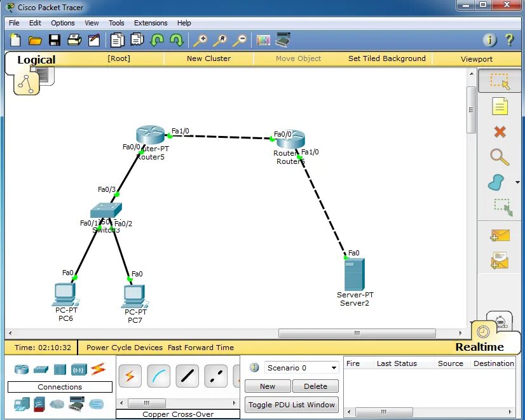Screen dimensions: 525x420
Task: Click the scenario information i icon
Action: pos(254,367)
